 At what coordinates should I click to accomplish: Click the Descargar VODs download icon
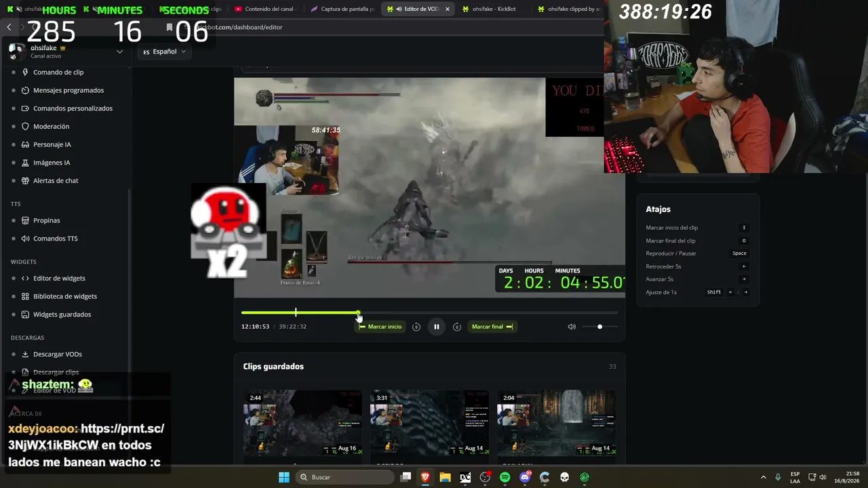click(x=25, y=354)
